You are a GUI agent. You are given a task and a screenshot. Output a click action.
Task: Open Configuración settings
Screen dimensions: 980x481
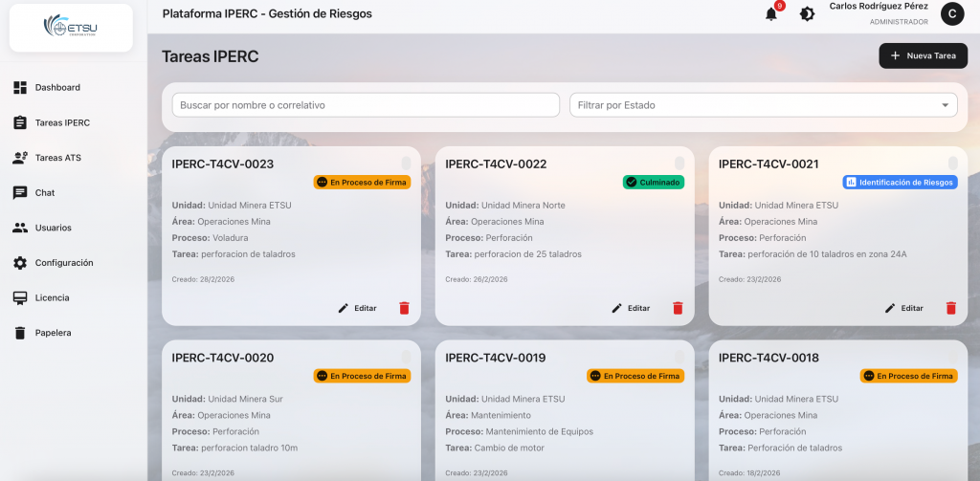pyautogui.click(x=63, y=263)
